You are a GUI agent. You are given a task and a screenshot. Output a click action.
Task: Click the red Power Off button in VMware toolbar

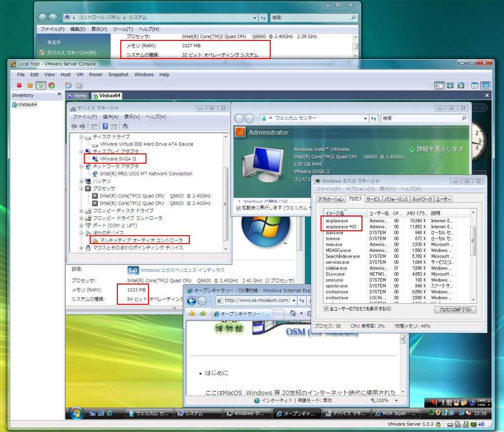click(19, 85)
